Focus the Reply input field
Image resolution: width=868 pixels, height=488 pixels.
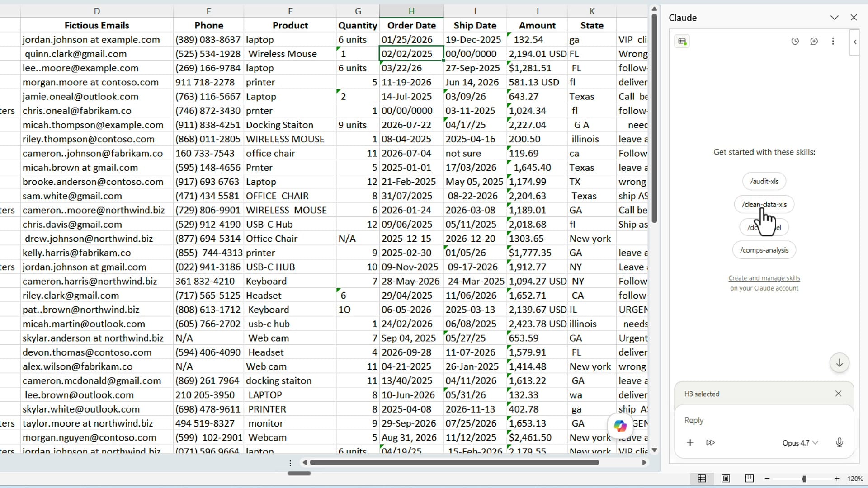(764, 420)
